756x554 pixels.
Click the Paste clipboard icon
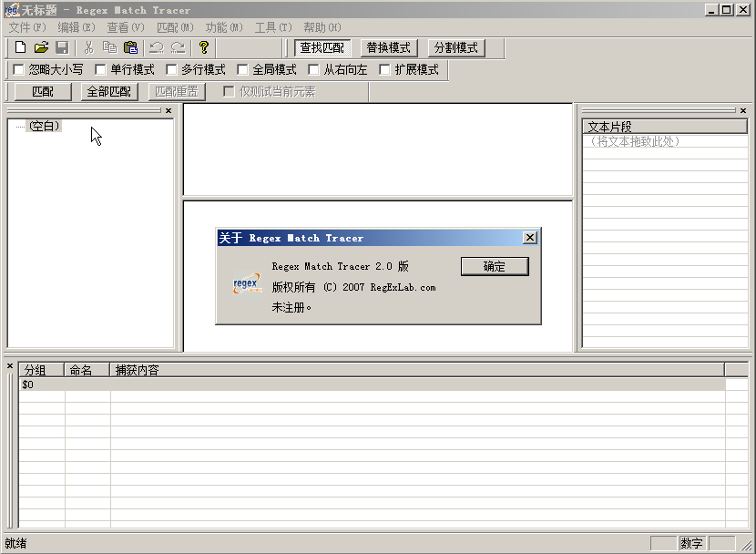click(130, 47)
